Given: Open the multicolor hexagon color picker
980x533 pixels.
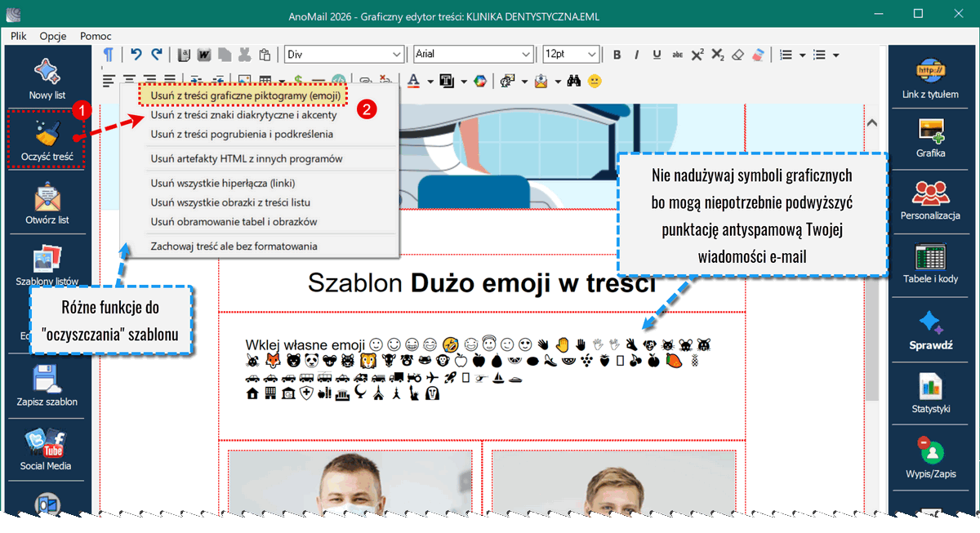Looking at the screenshot, I should [481, 81].
